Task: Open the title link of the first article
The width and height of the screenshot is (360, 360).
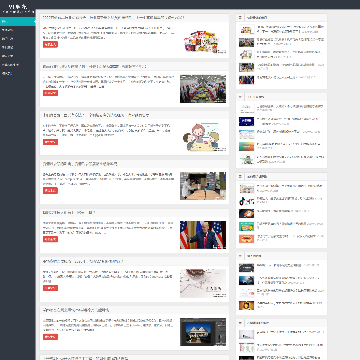Action: [113, 17]
